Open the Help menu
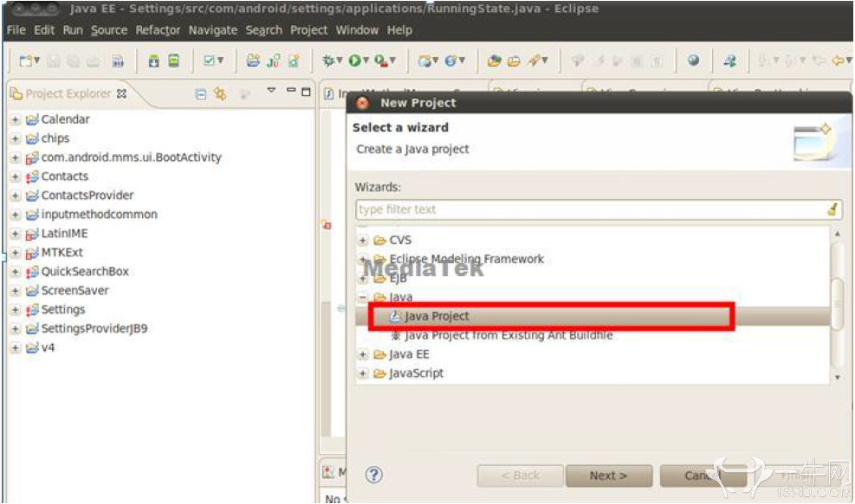855x504 pixels. point(399,30)
